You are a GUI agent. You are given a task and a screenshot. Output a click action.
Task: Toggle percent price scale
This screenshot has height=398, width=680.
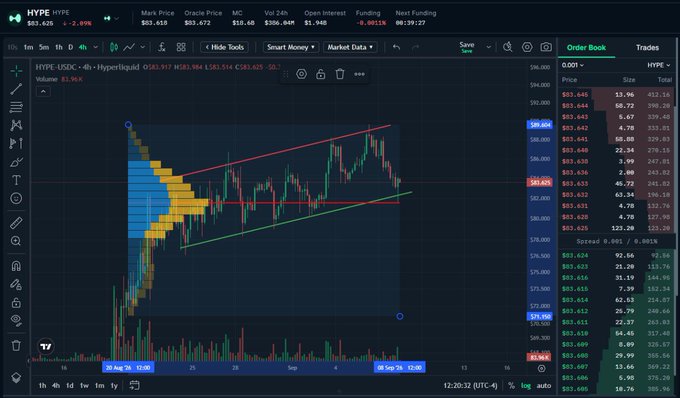pos(511,385)
